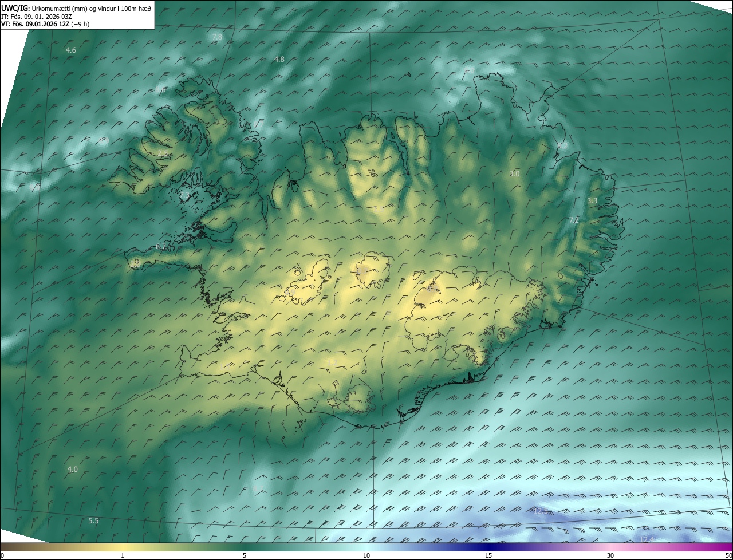Click the 15 tick on the color scale
The width and height of the screenshot is (733, 560).
pos(488,555)
